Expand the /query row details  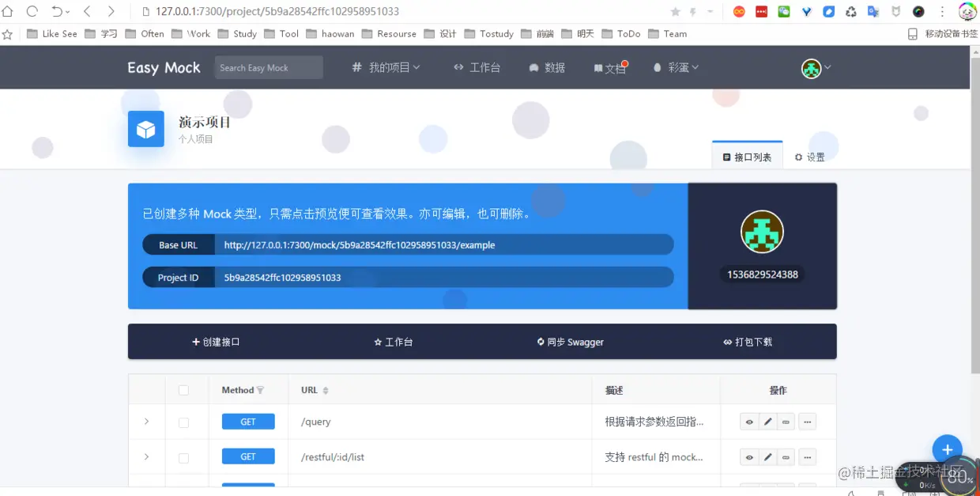coord(146,422)
